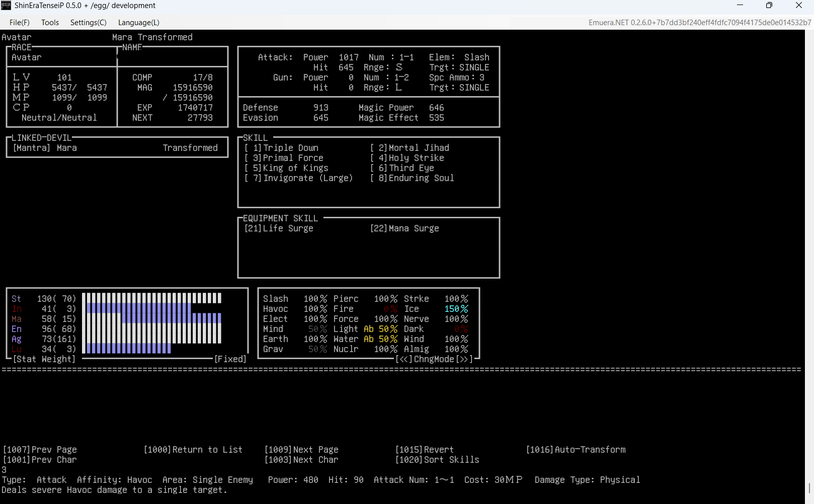Choose [1020] Sort Skills
814x504 pixels.
click(437, 460)
